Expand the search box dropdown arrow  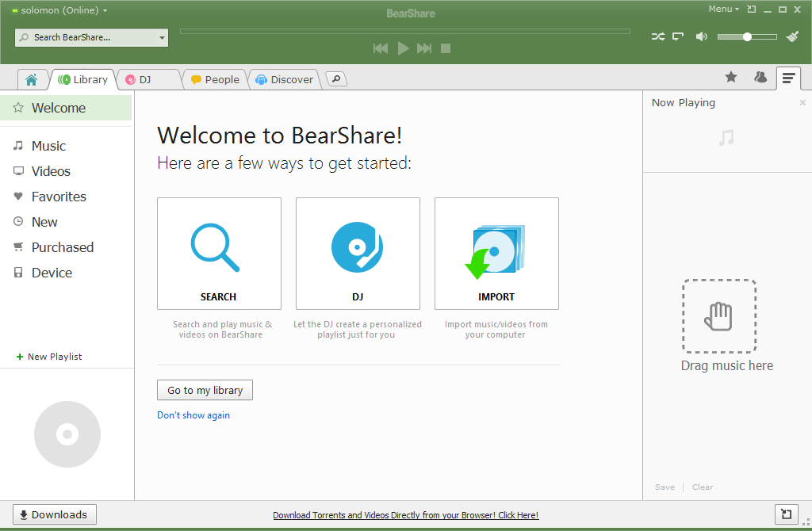(162, 38)
